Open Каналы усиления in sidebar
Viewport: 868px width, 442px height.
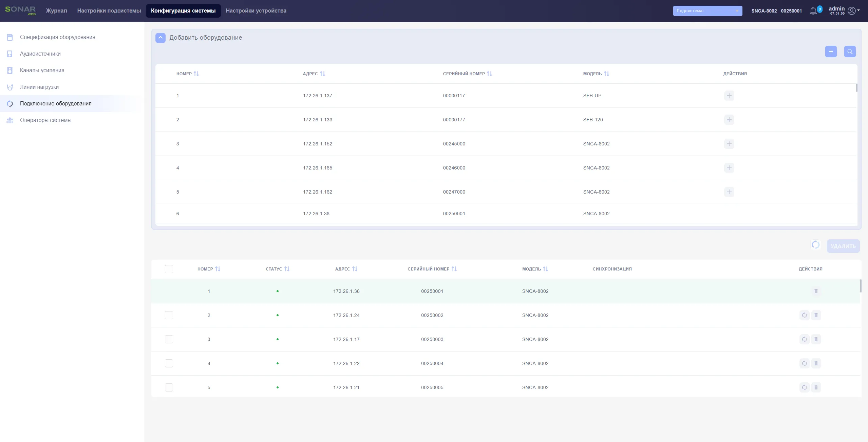72,70
